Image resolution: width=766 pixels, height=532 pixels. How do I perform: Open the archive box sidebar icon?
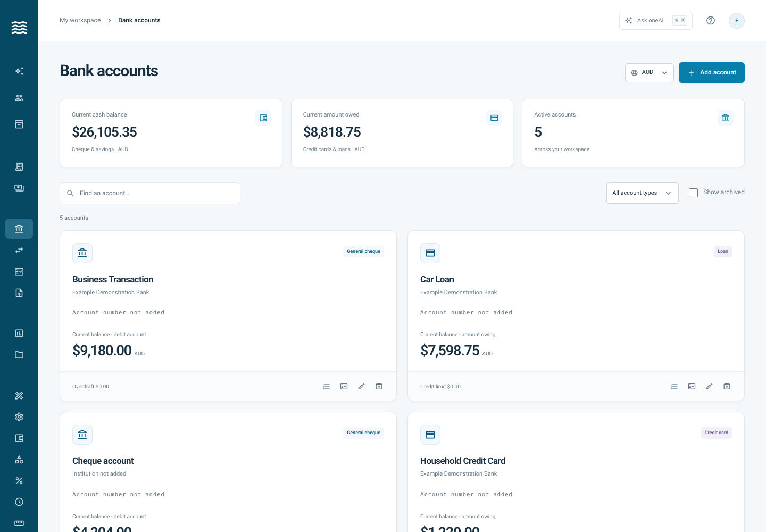pos(19,124)
